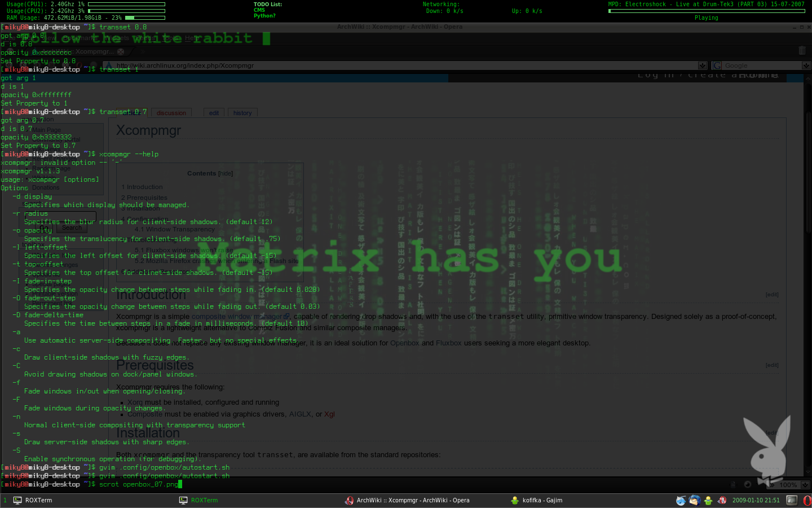Click terminal text 'Draw server-side shadows with sharp edges.'
The width and height of the screenshot is (812, 508).
click(x=107, y=442)
